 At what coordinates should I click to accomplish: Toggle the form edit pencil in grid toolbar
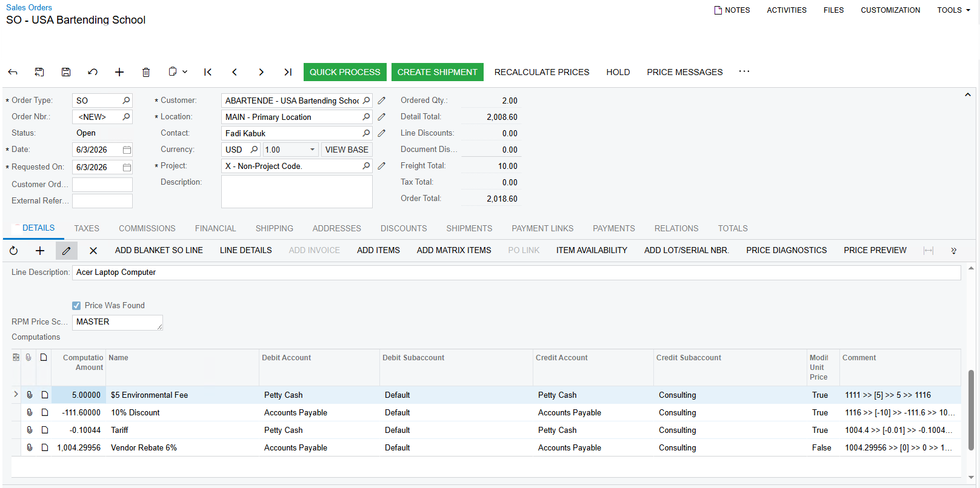[x=67, y=251]
